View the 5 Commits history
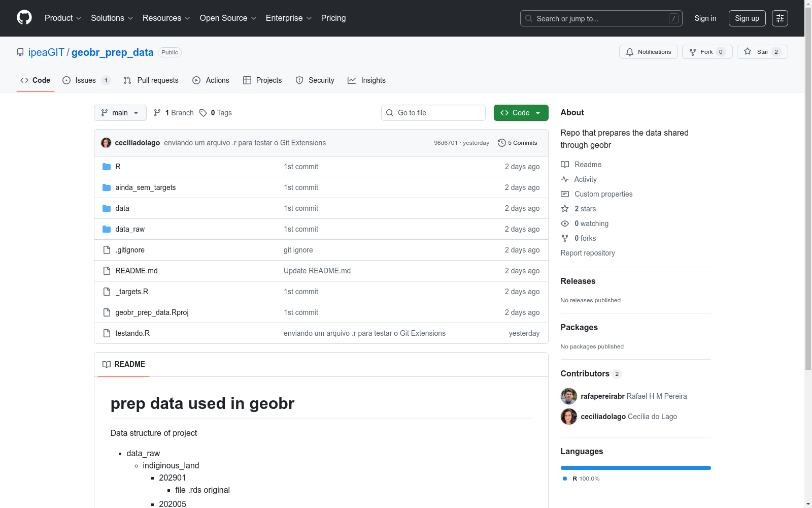812x508 pixels. (x=518, y=143)
